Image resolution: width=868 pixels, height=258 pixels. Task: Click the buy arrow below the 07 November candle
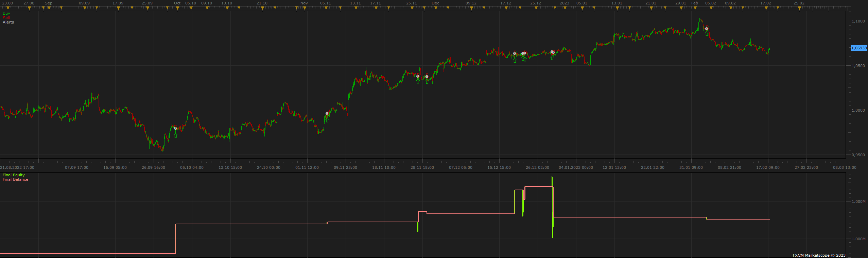pyautogui.click(x=327, y=120)
